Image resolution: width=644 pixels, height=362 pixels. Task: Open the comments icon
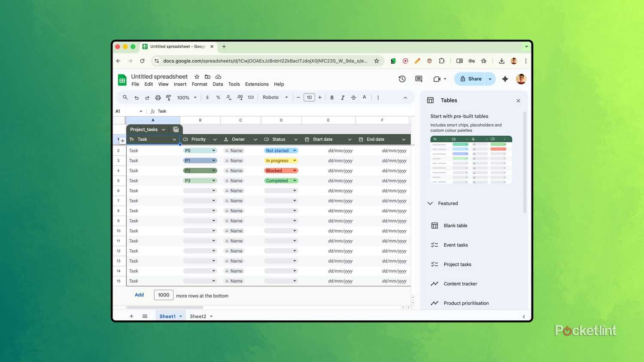[x=419, y=79]
